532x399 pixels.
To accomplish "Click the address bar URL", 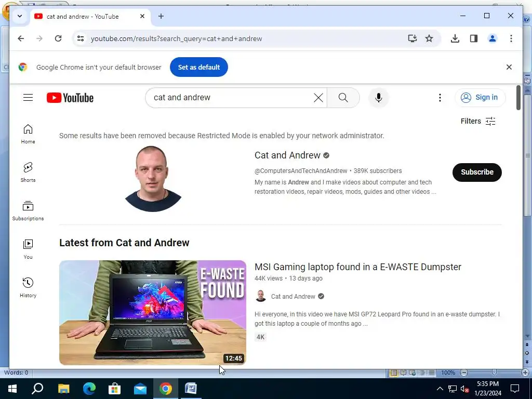I will point(176,38).
